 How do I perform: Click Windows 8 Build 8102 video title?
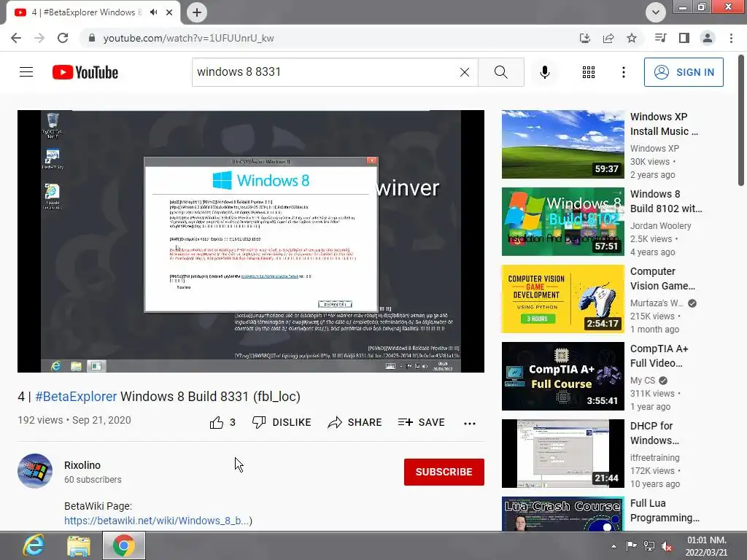(666, 201)
